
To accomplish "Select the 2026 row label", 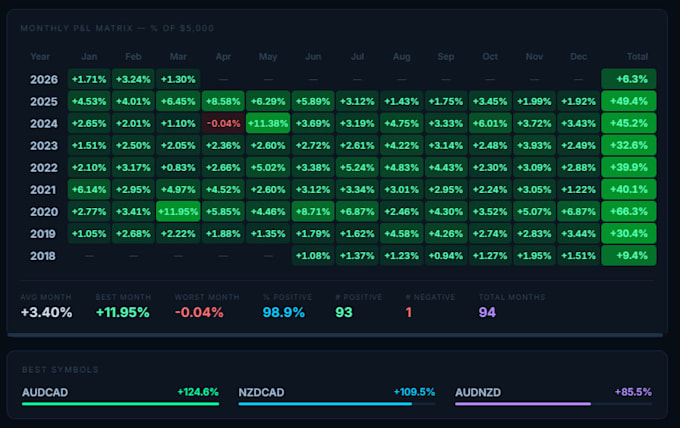I will (44, 79).
